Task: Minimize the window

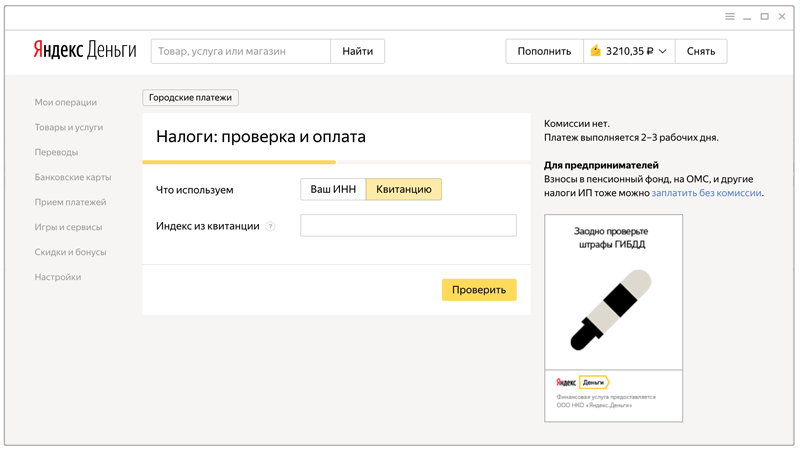Action: click(747, 17)
